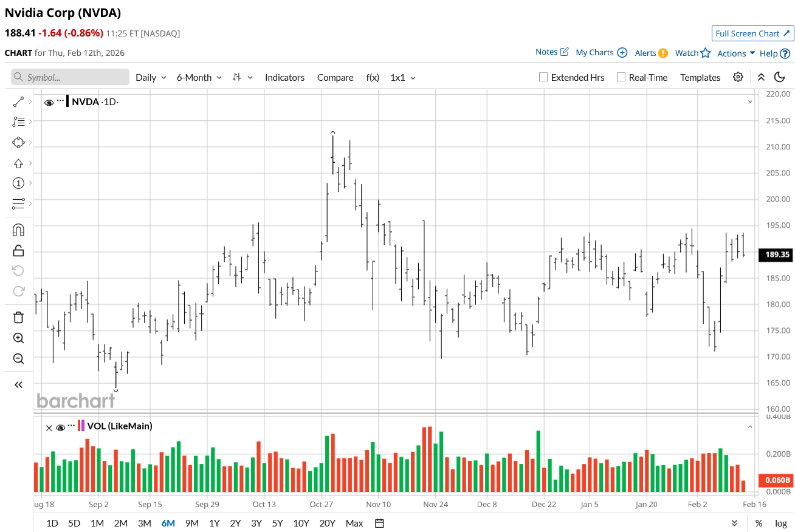Open the Fibonacci and list tools
The height and width of the screenshot is (532, 795).
(x=18, y=121)
